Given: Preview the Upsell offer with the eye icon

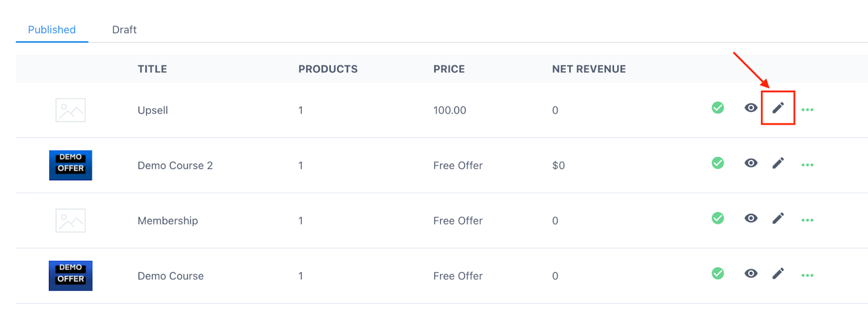Looking at the screenshot, I should tap(750, 109).
